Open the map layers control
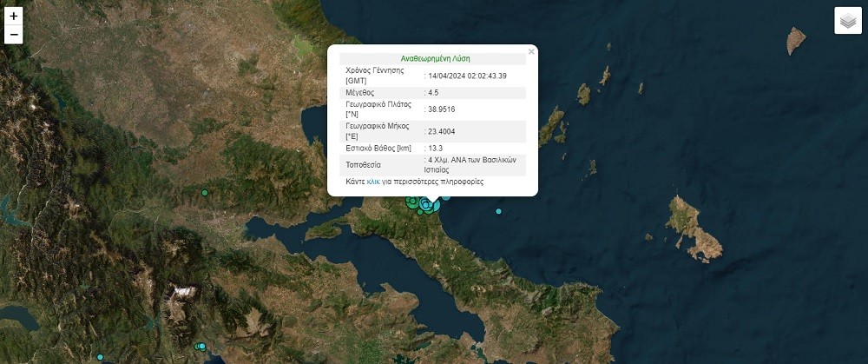The image size is (868, 364). (x=847, y=21)
